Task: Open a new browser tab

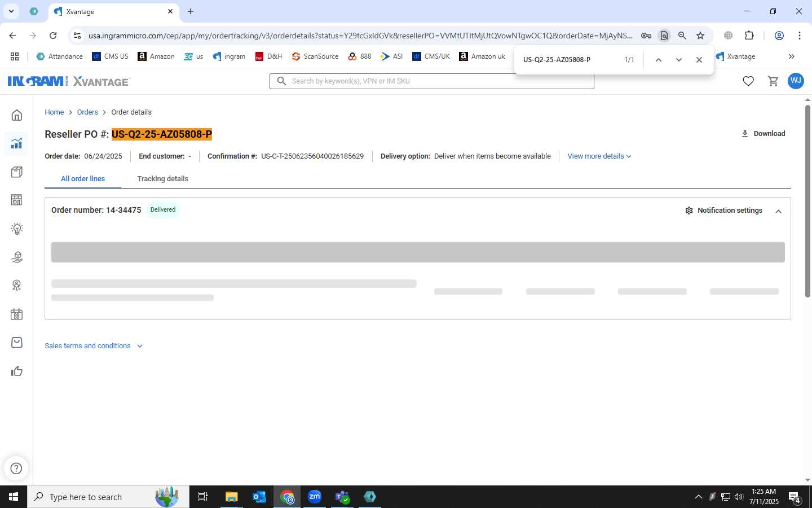Action: [x=191, y=11]
